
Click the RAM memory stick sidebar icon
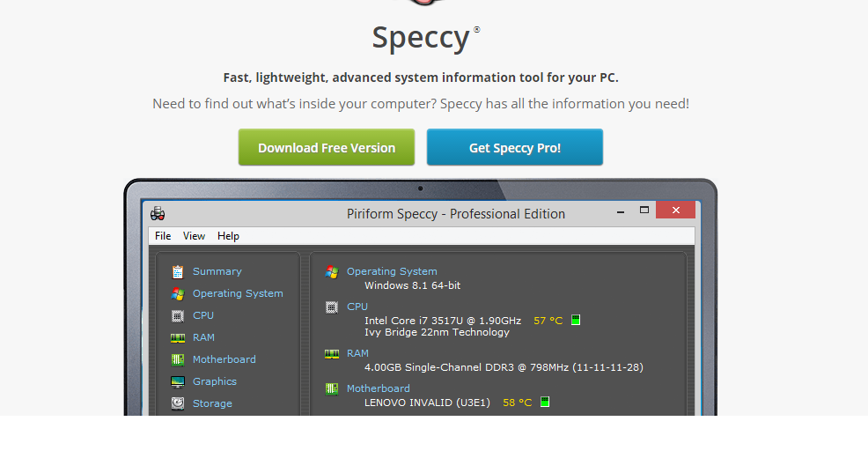(x=178, y=337)
